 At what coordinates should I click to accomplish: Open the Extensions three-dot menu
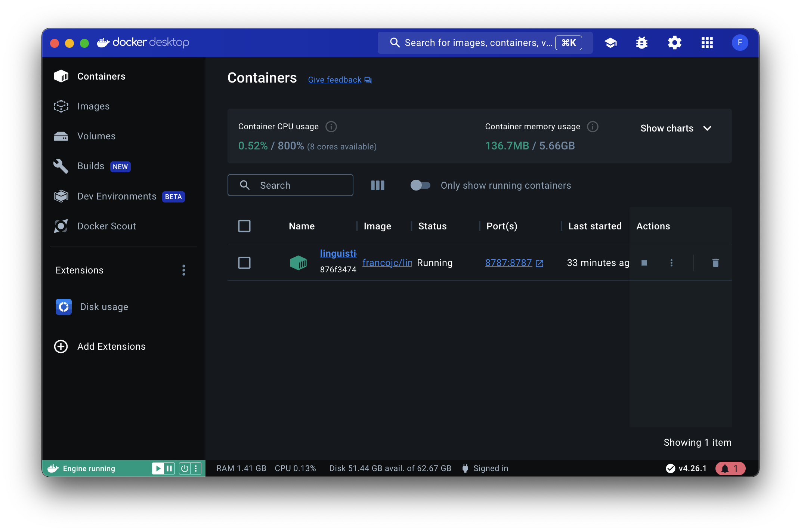pyautogui.click(x=184, y=270)
